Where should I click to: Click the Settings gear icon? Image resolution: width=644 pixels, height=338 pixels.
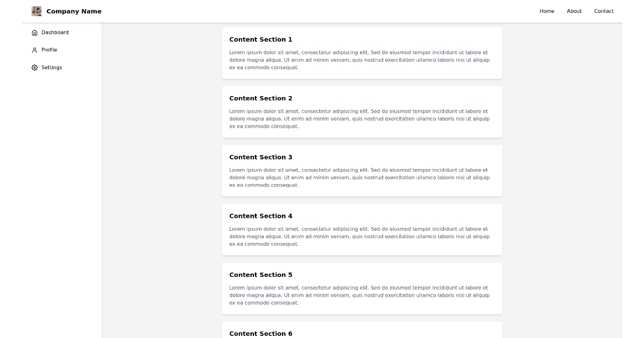pyautogui.click(x=34, y=67)
